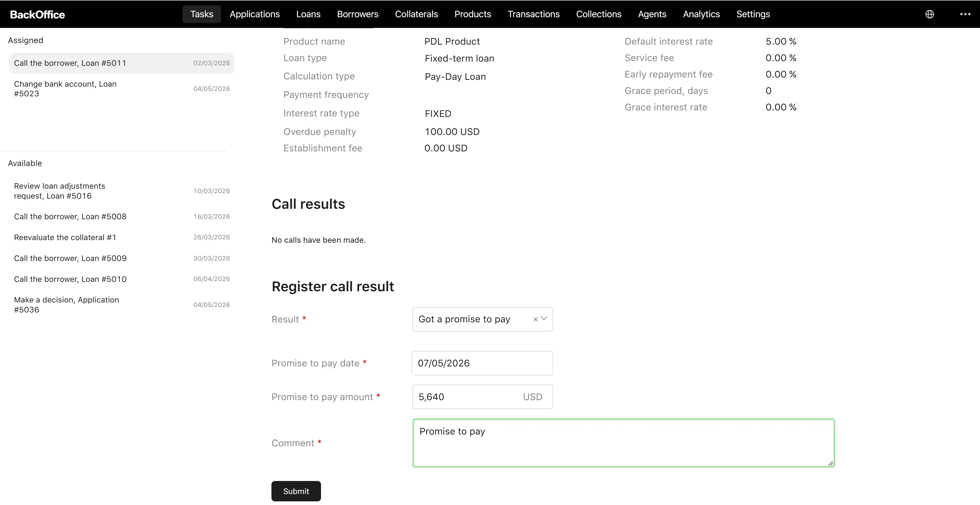Image resolution: width=980 pixels, height=505 pixels.
Task: Open Call the borrower, Loan #5010
Action: (x=122, y=279)
